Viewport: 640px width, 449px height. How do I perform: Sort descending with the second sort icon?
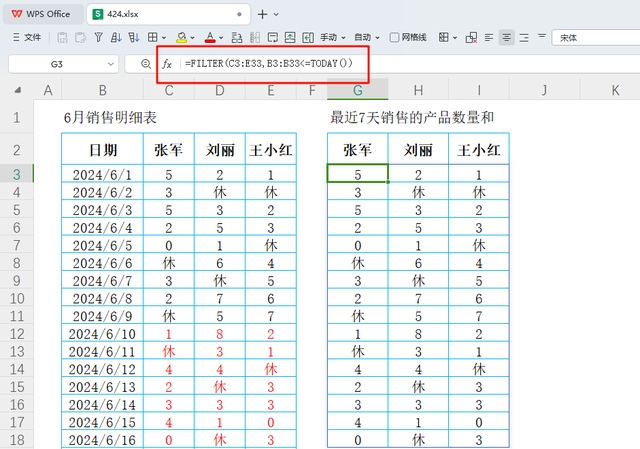tap(134, 38)
